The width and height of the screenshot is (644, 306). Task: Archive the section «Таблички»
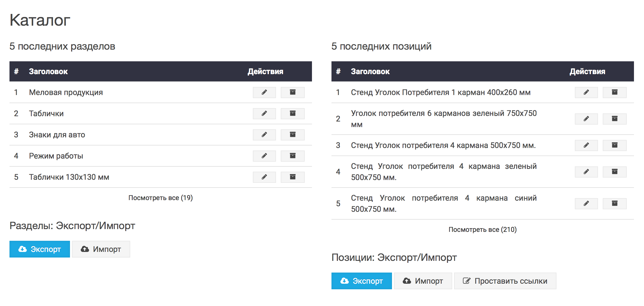292,113
